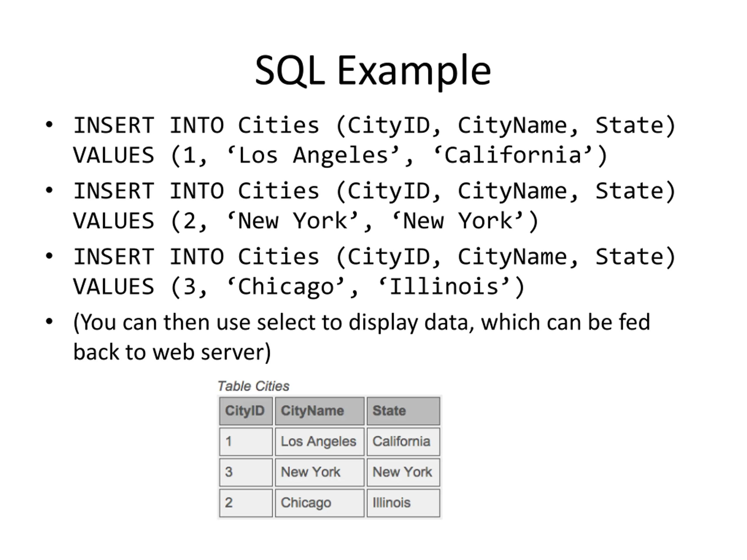Click the CityName cell reading 'New York'
The width and height of the screenshot is (747, 560).
[320, 472]
